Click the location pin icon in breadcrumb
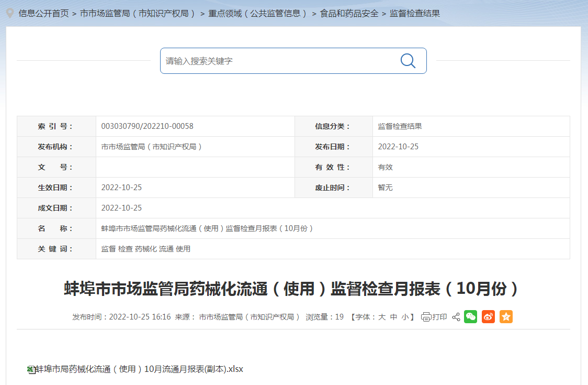Screen dimensions: 588x385 click(x=10, y=13)
